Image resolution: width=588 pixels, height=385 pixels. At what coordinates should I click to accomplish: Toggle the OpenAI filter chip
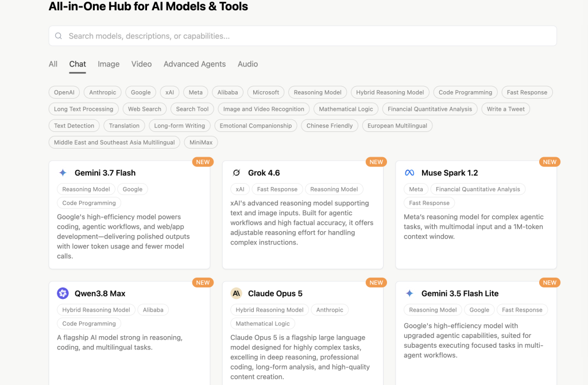(64, 92)
